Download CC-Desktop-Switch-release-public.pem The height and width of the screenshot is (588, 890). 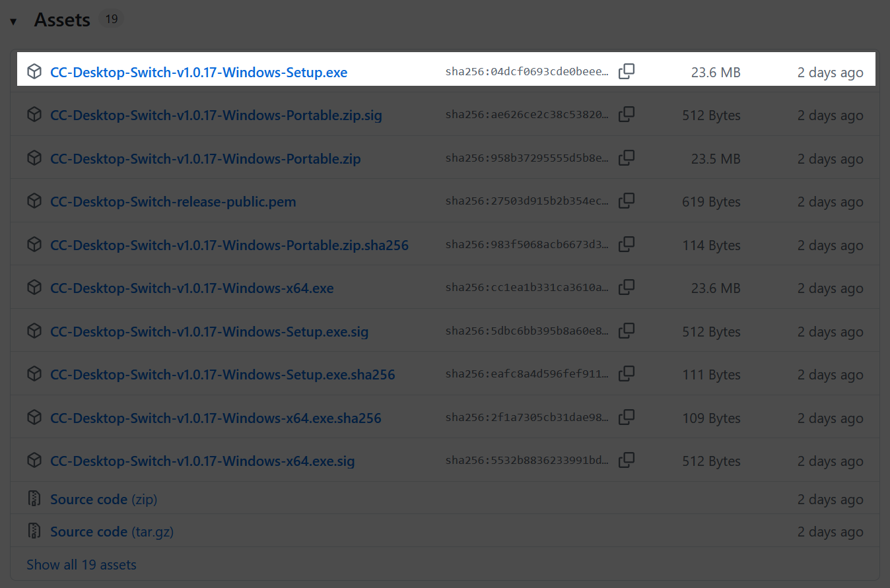click(x=173, y=202)
